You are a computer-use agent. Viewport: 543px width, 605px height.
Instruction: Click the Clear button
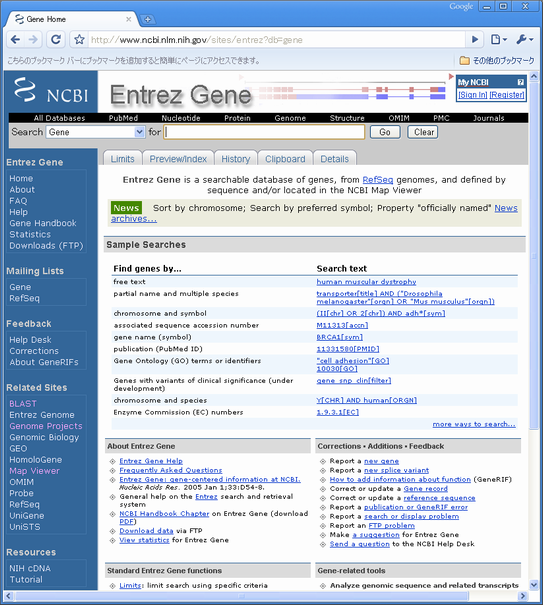coord(423,132)
